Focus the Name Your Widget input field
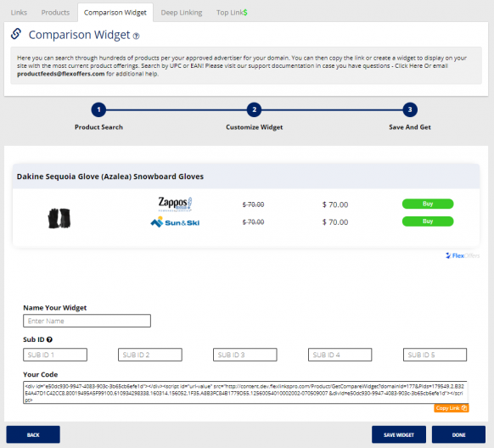This screenshot has height=448, width=494. (87, 321)
